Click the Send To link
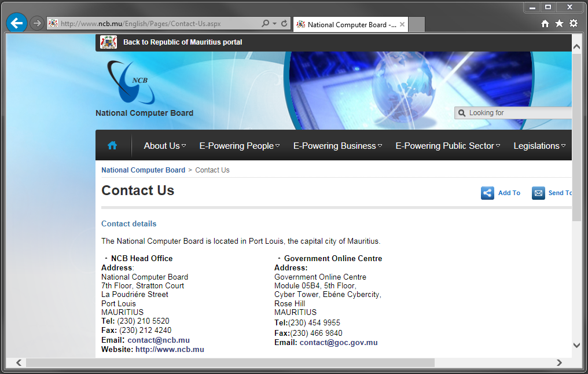This screenshot has width=588, height=374. tap(560, 193)
